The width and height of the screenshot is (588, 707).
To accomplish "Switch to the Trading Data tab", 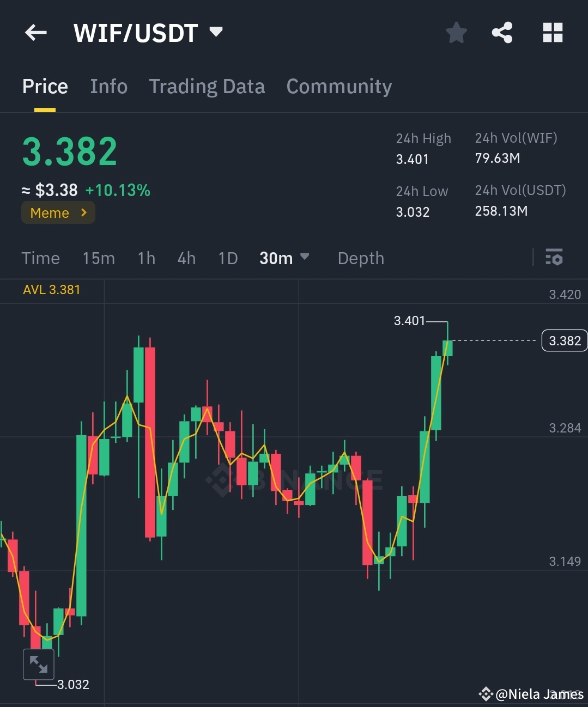I will [207, 86].
